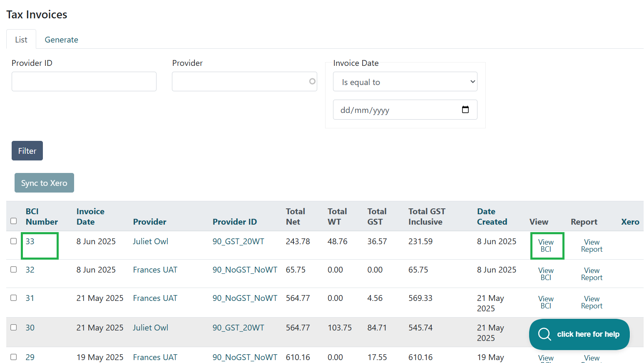
Task: Tick the checkbox for BCI 29
Action: point(14,357)
